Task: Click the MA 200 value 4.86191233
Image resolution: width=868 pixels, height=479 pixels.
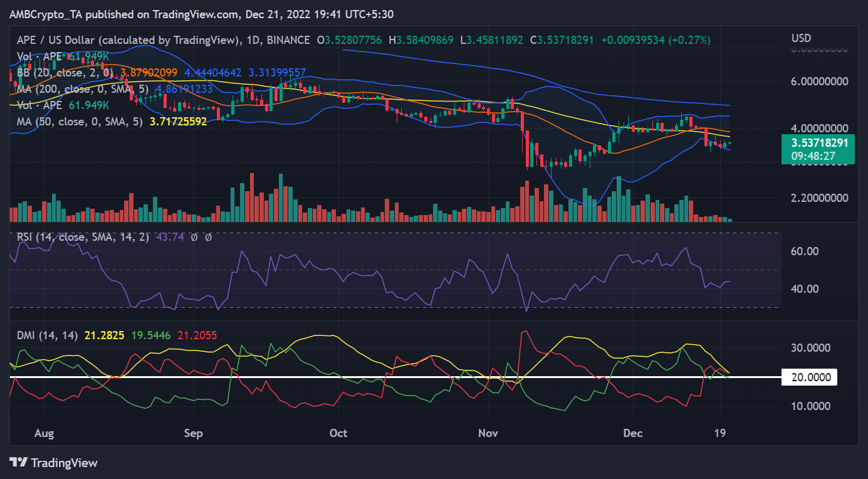Action: click(185, 88)
